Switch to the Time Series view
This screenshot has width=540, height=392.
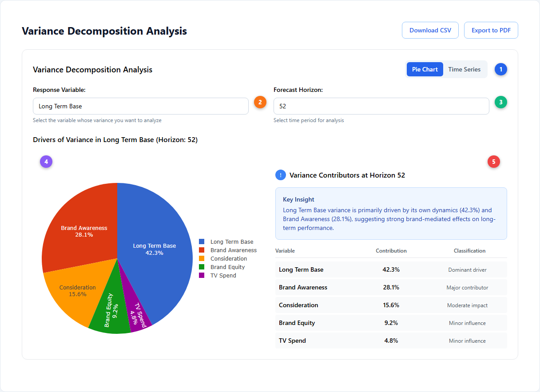click(465, 69)
